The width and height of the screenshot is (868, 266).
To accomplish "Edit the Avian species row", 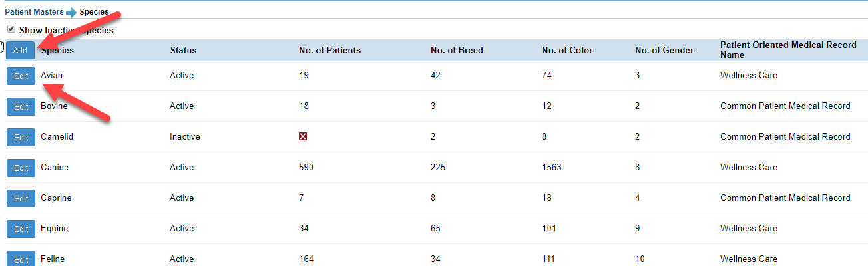I will point(21,76).
